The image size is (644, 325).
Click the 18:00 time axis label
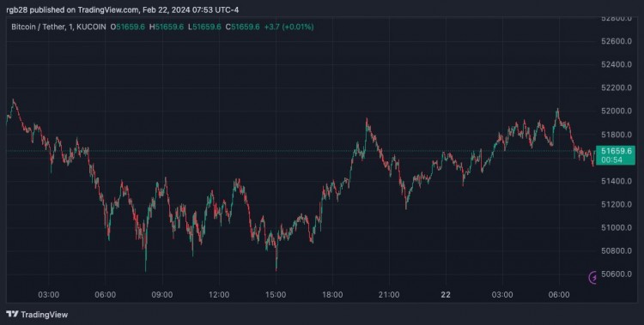331,295
